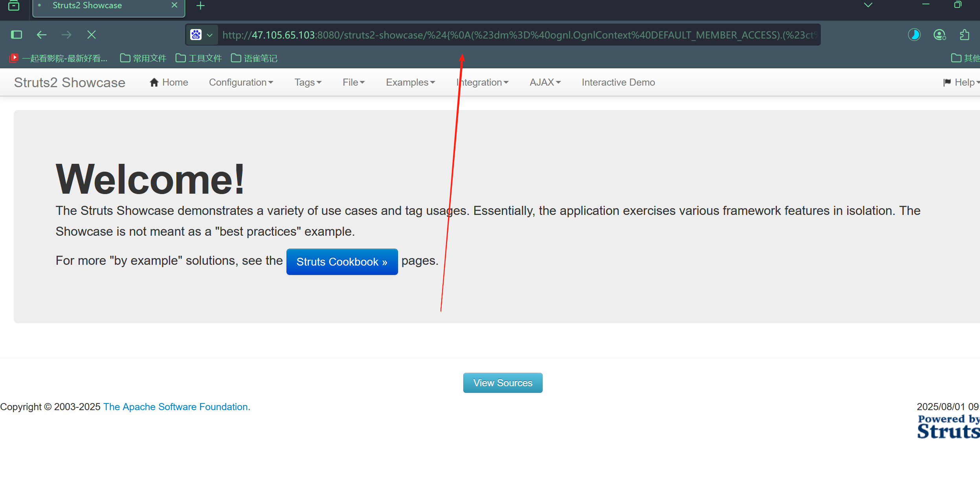Open the 一起看影院 bookmark
Screen dimensions: 980x484
(58, 58)
